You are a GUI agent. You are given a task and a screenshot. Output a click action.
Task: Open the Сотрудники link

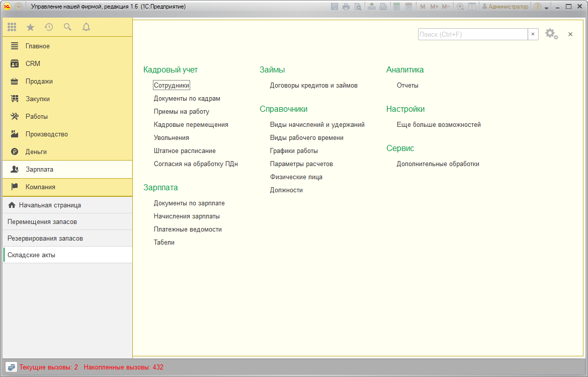(172, 86)
